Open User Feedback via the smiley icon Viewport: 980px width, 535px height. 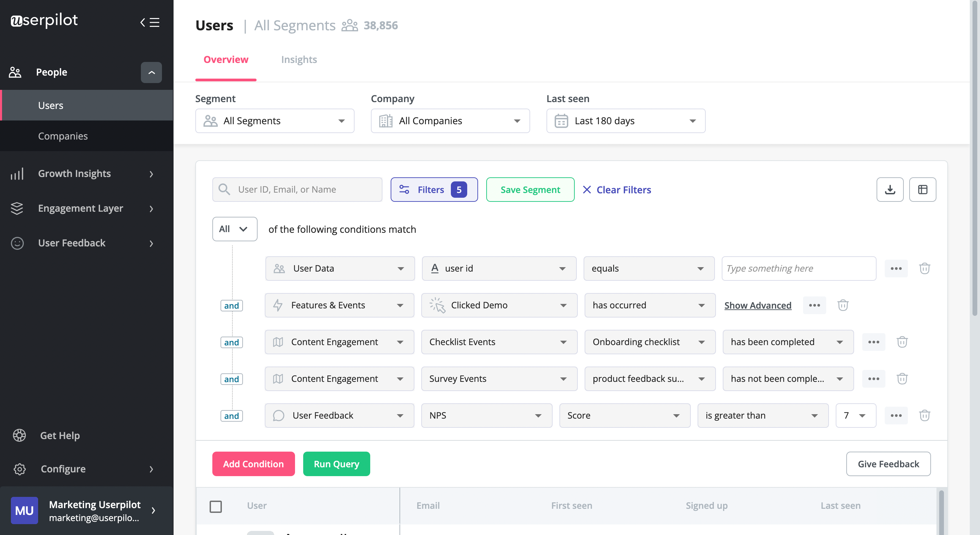coord(17,243)
